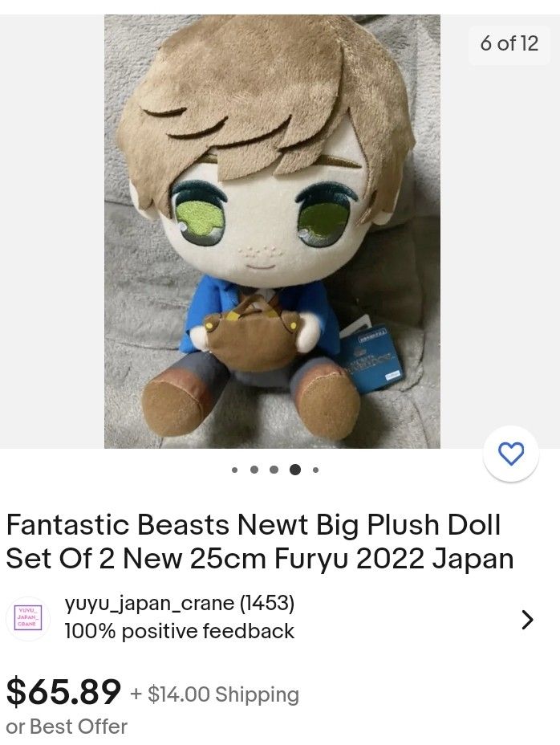
Task: Tap the highlighted current pagination dot
Action: 295,470
